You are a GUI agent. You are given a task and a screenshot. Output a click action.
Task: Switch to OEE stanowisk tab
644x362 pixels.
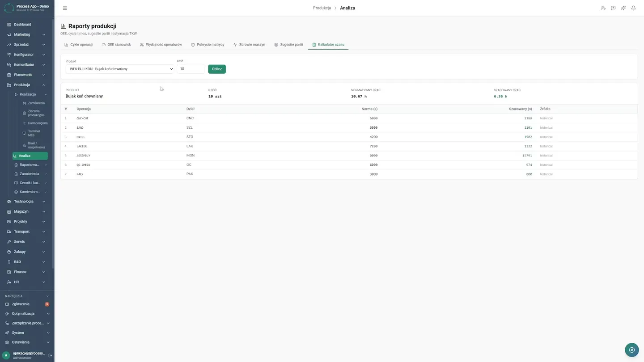click(x=116, y=45)
